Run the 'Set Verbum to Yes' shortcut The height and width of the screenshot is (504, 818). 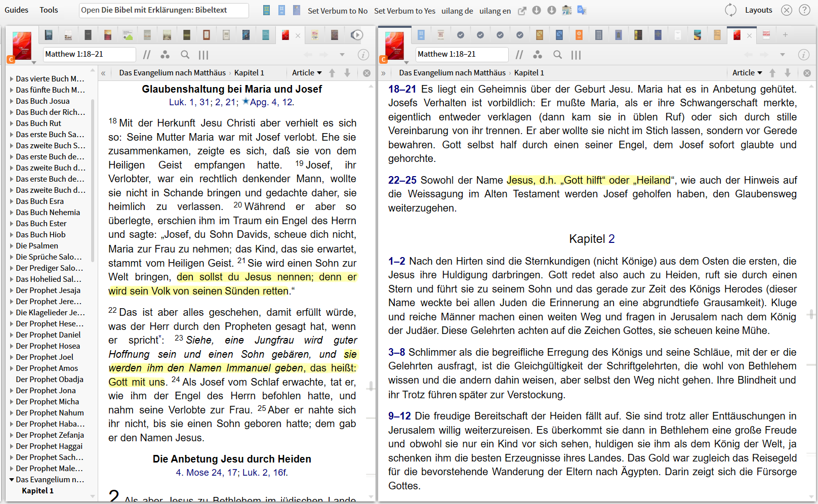(x=404, y=11)
